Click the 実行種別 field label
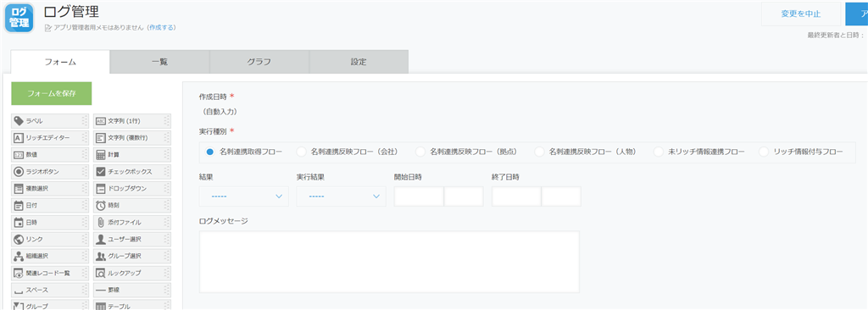 point(213,131)
